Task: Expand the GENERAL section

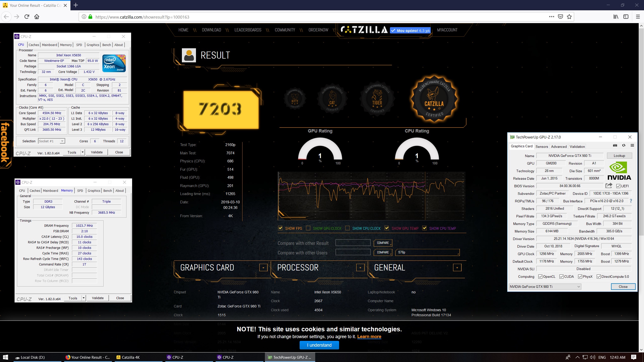Action: pyautogui.click(x=457, y=268)
